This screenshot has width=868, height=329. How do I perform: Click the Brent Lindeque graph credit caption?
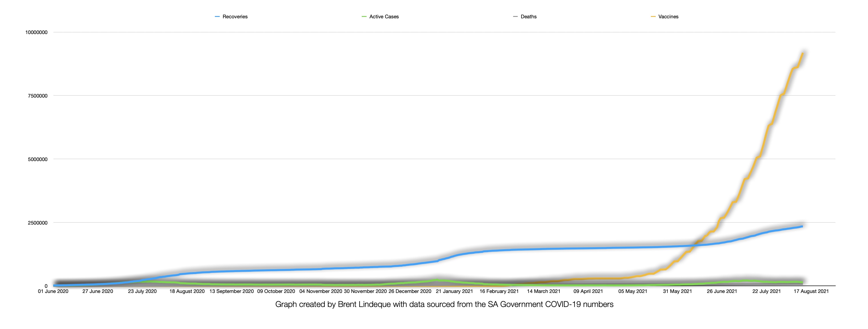(444, 304)
